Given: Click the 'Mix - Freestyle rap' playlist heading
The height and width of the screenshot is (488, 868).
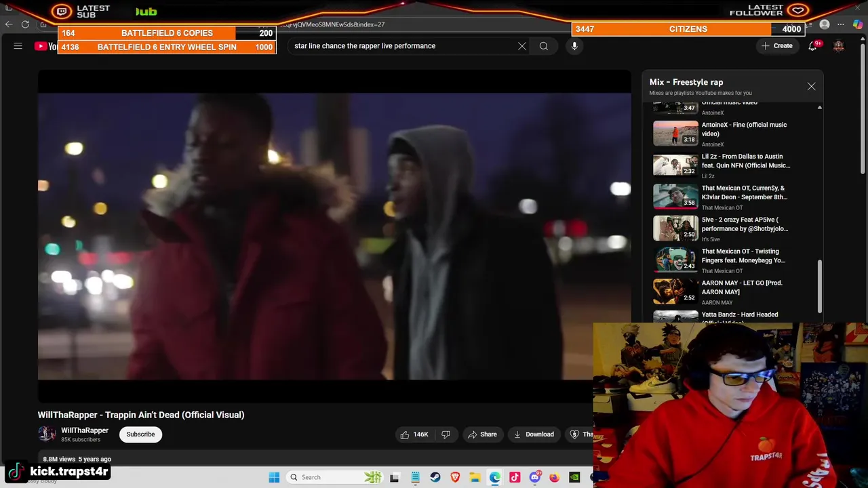Looking at the screenshot, I should click(x=686, y=82).
